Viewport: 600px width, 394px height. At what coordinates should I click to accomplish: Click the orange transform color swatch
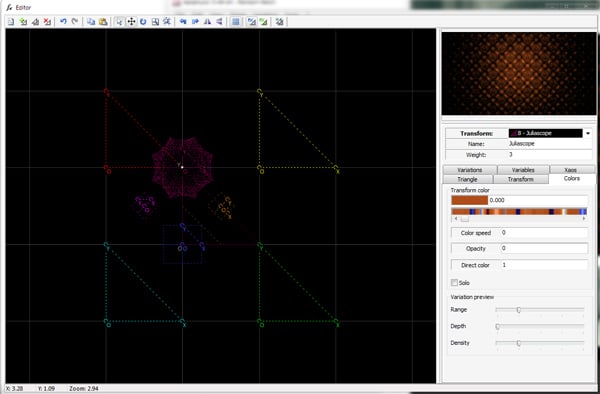pos(470,200)
